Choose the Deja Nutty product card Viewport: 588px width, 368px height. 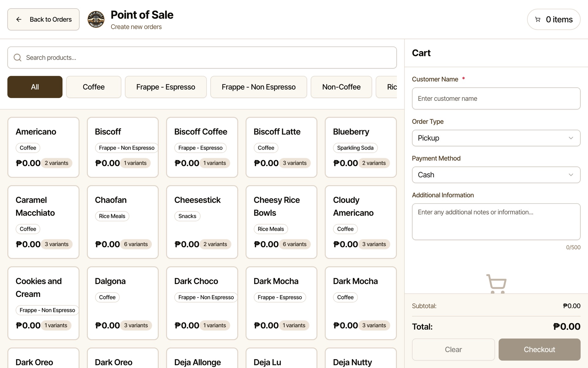pos(361,358)
